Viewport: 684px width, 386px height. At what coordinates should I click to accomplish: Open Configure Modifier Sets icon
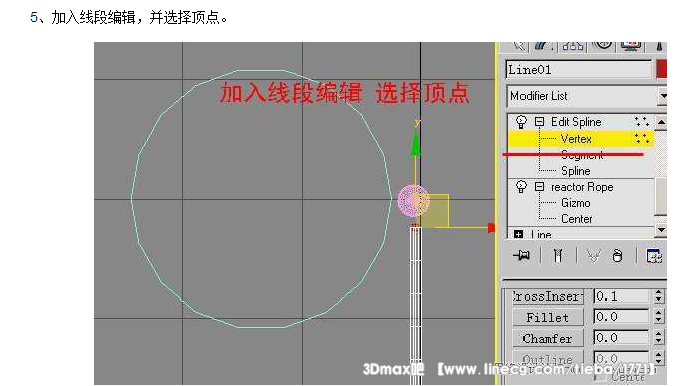click(x=654, y=256)
